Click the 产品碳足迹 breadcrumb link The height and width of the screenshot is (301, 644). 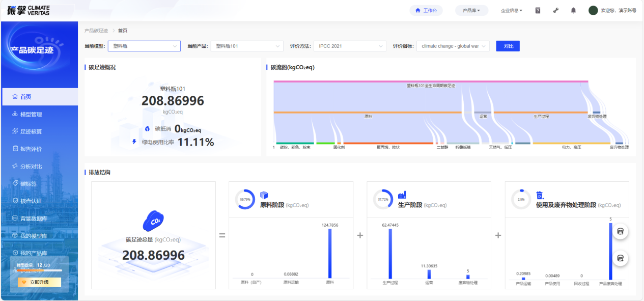[96, 31]
